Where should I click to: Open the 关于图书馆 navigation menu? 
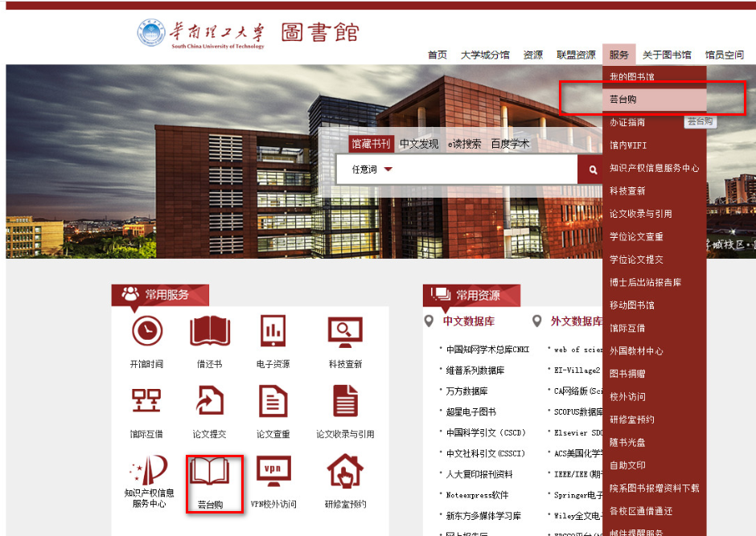tap(667, 55)
